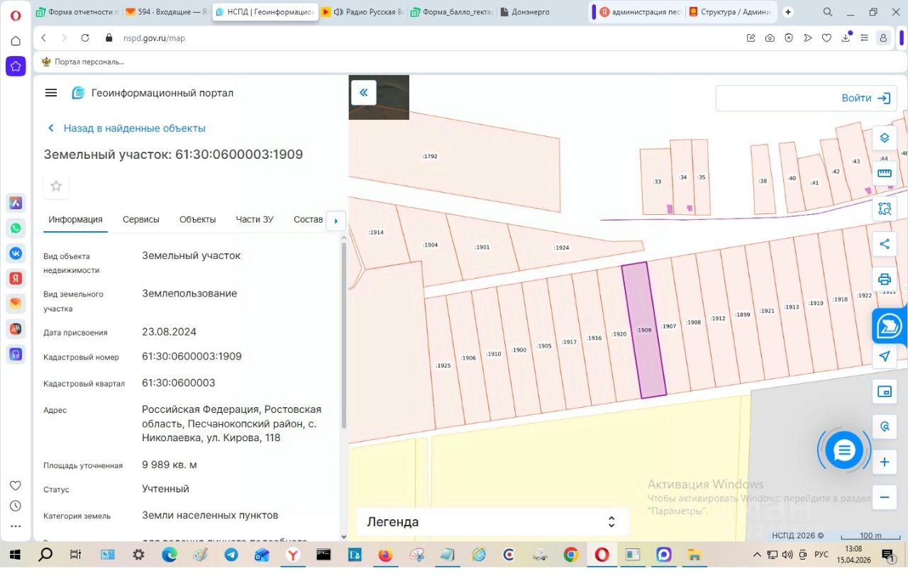Switch to the Сервисы tab

pyautogui.click(x=141, y=220)
